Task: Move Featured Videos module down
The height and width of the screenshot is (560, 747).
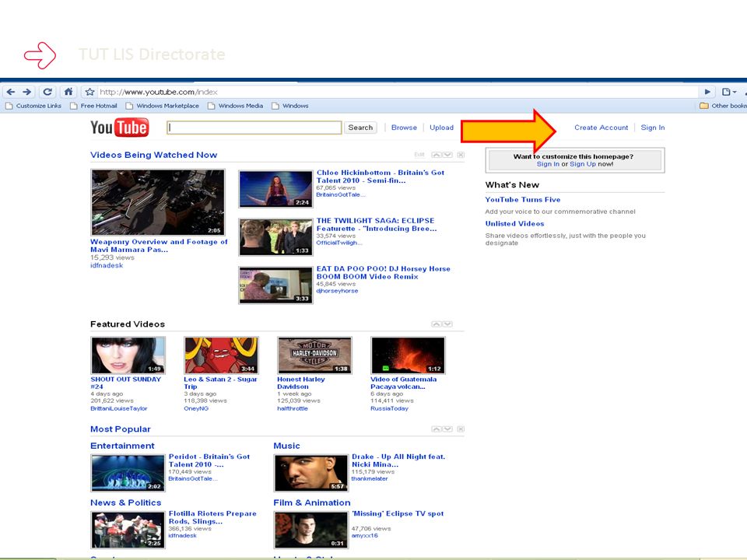Action: tap(447, 324)
